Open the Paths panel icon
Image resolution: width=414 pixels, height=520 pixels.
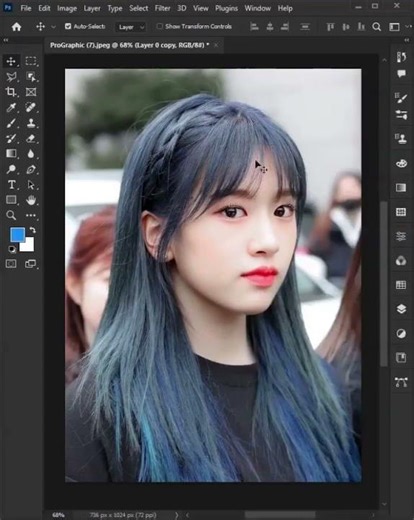coord(401,382)
